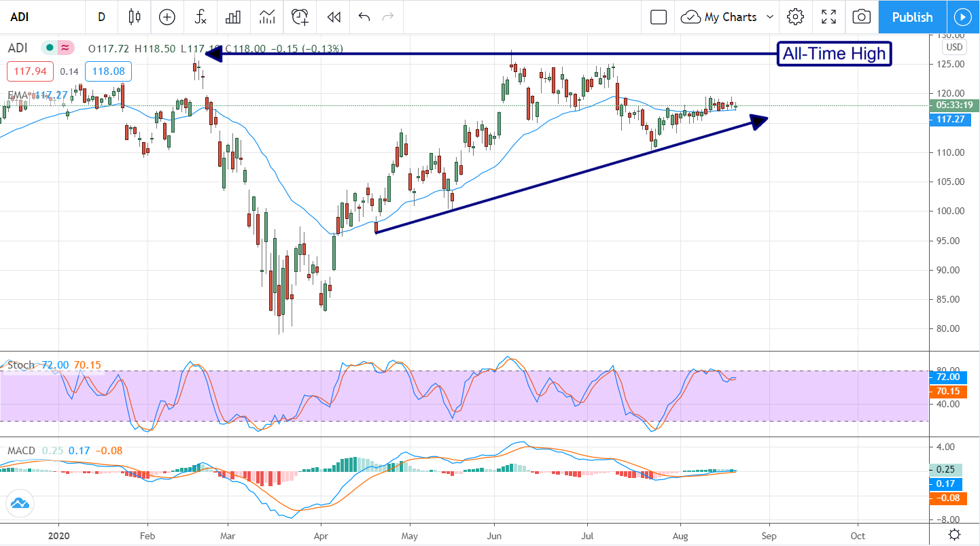
Task: Click the 118.08 buy price button
Action: click(109, 71)
